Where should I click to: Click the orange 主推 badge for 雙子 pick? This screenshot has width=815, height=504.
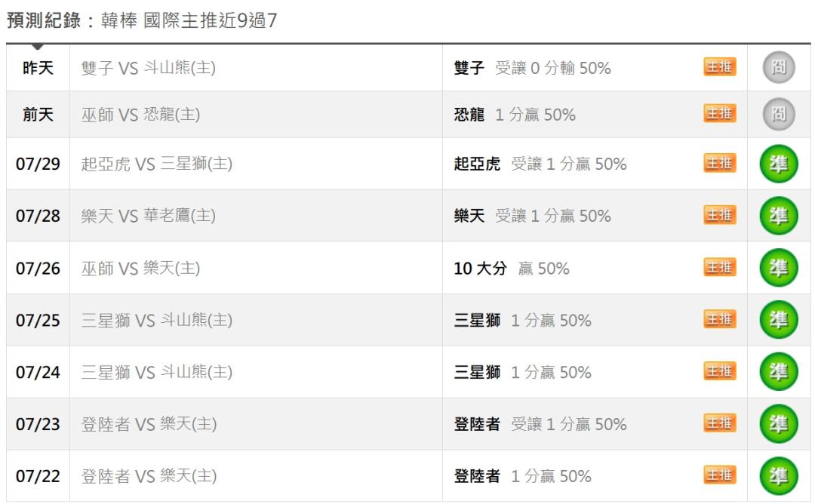pyautogui.click(x=720, y=67)
